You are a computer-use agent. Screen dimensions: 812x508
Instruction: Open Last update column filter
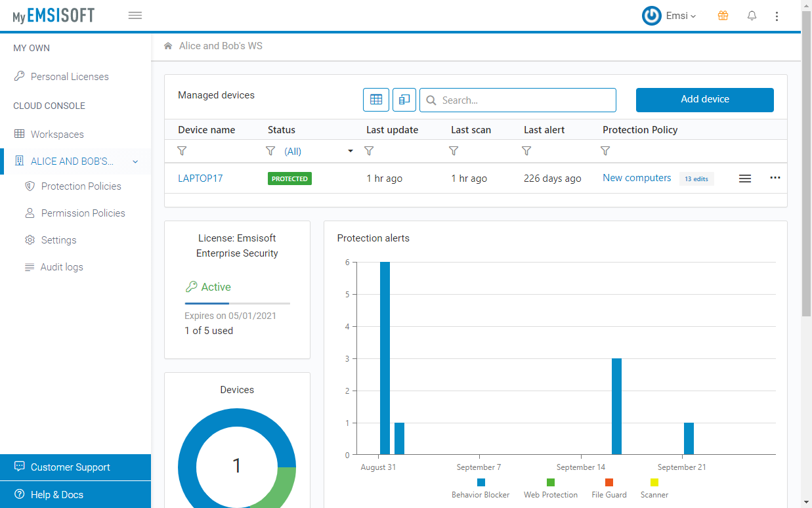pyautogui.click(x=369, y=151)
